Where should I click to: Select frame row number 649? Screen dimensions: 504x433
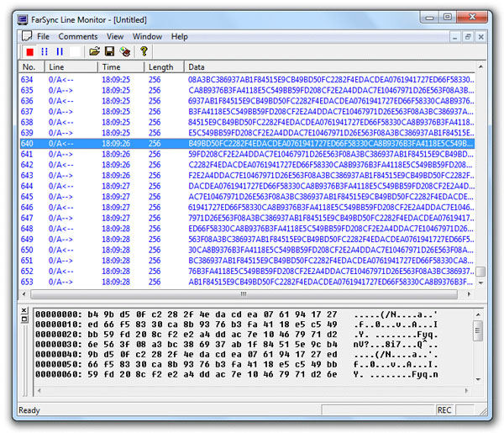click(247, 239)
